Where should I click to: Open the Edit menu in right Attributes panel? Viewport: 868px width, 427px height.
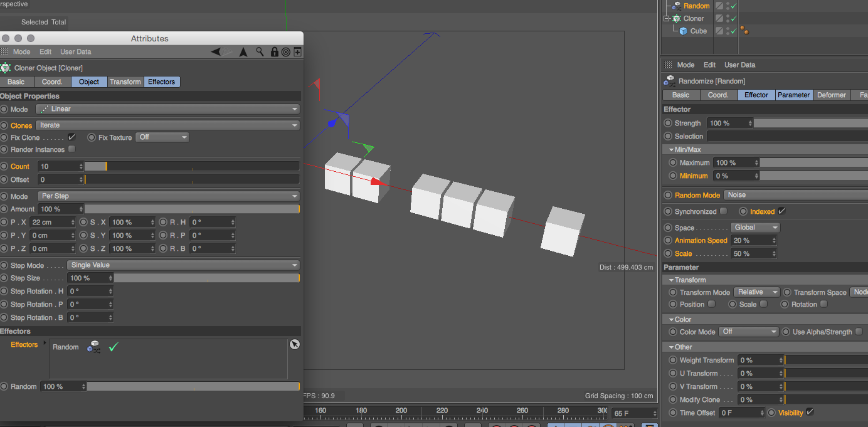click(709, 65)
